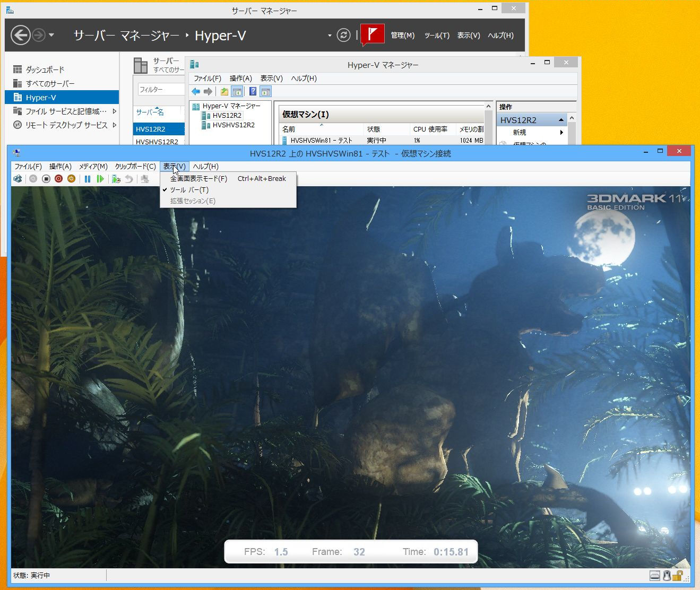Pause the virtual machine from toolbar

[88, 179]
